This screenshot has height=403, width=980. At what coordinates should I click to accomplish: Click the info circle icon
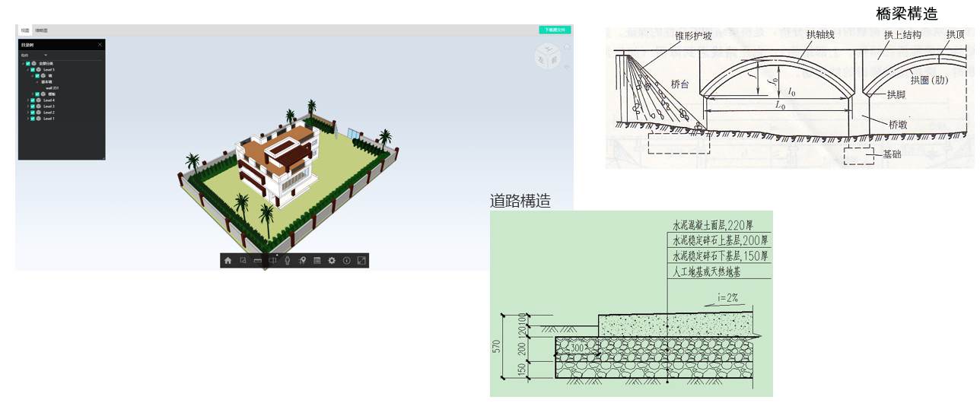click(x=346, y=260)
